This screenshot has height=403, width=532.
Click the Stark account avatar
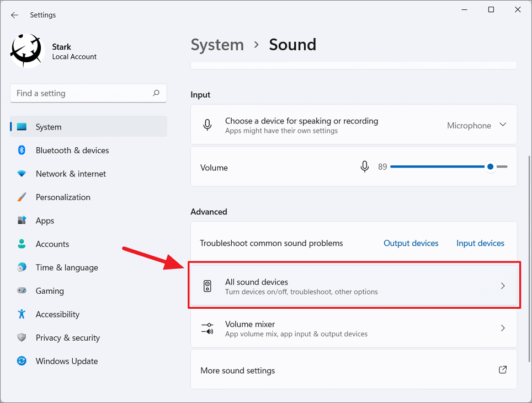coord(26,50)
